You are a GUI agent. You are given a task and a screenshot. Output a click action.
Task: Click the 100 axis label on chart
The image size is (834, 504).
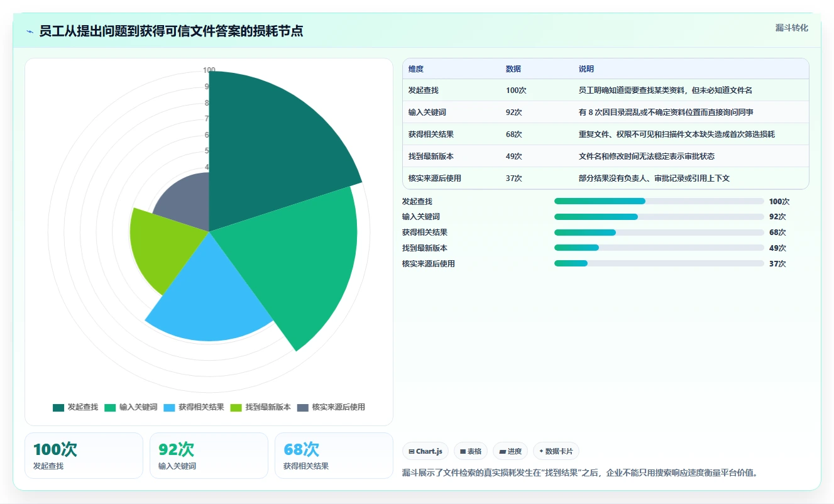209,70
